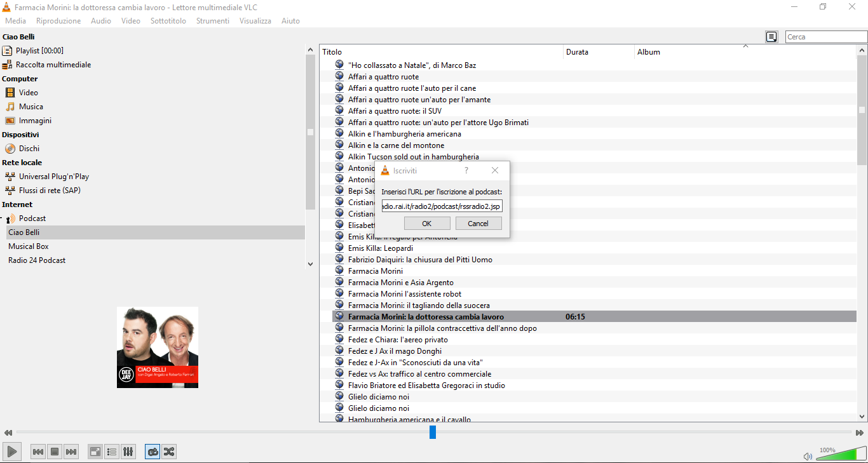Click playlist scrollbar up arrow
This screenshot has height=463, width=868.
click(862, 50)
